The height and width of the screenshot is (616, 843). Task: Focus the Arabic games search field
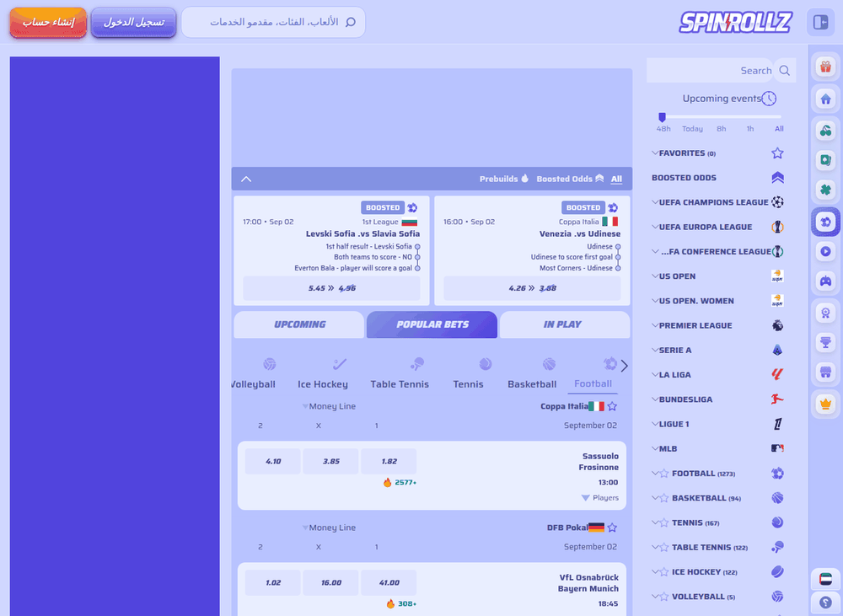[273, 22]
